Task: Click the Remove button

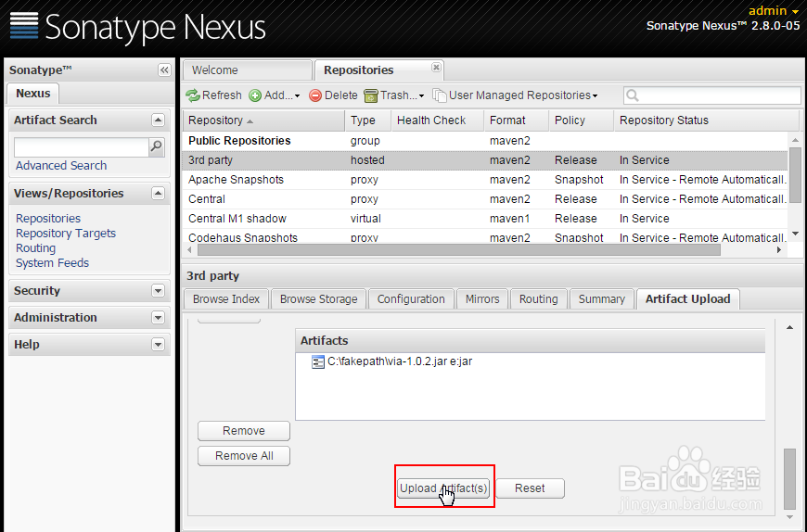Action: (x=244, y=431)
